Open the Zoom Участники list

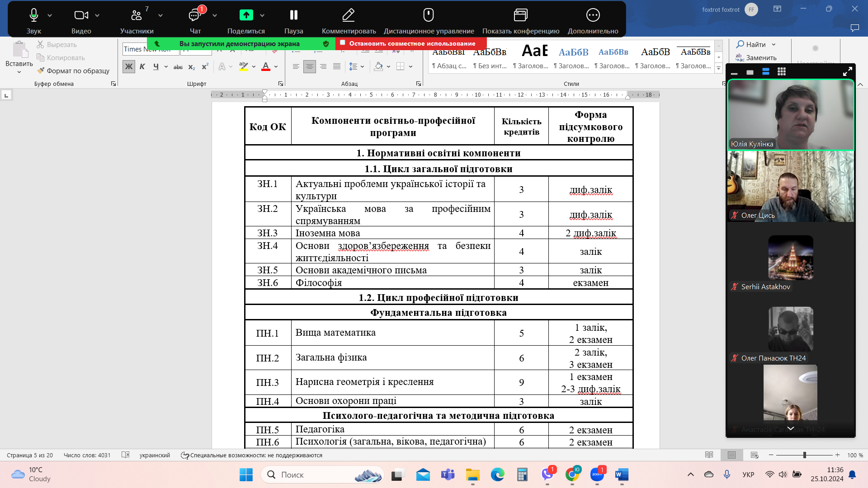point(137,20)
